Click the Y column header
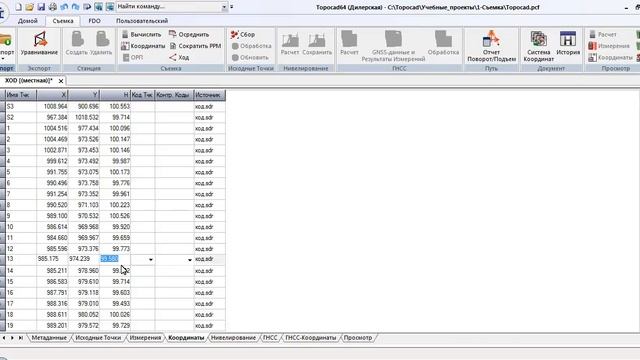The width and height of the screenshot is (640, 360). click(84, 95)
